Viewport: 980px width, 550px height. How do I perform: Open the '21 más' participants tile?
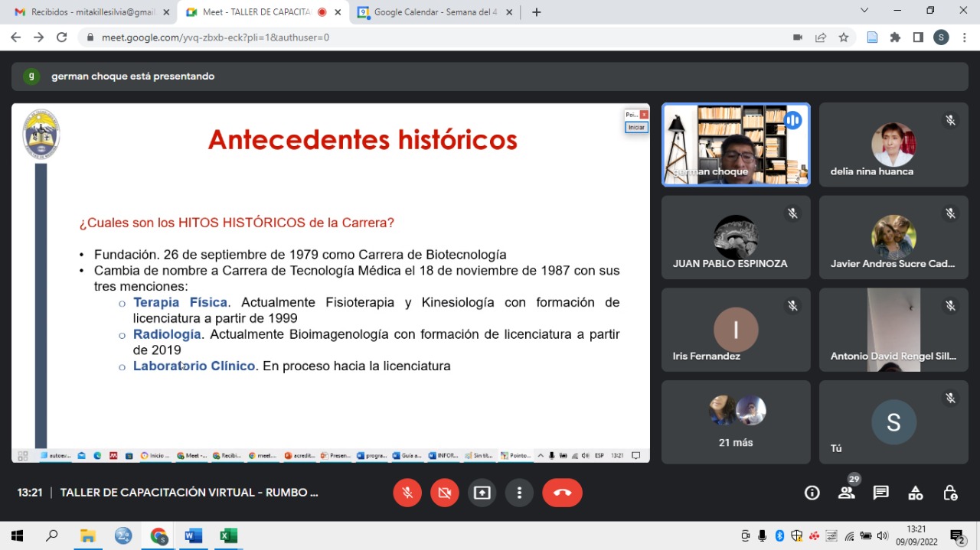pyautogui.click(x=735, y=421)
